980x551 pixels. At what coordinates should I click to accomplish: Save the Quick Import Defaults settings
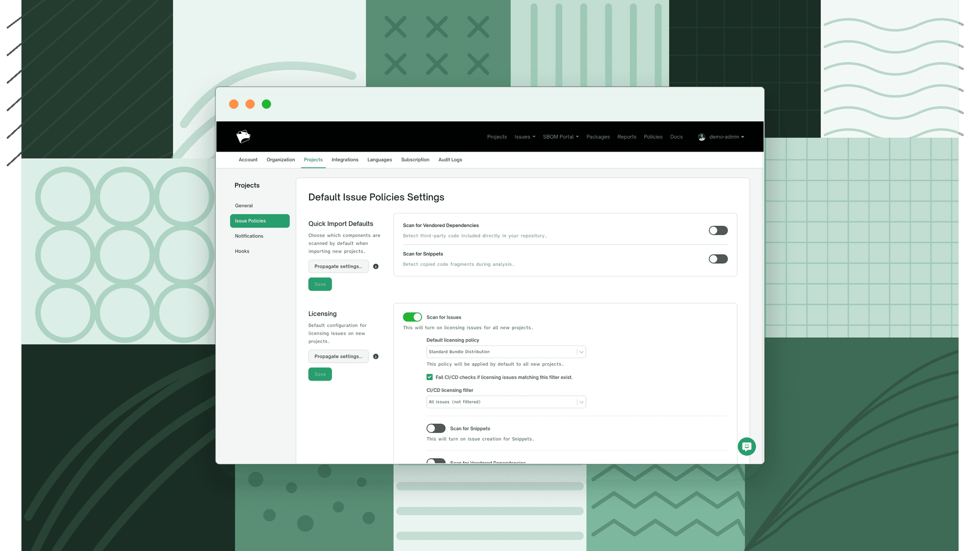(320, 284)
